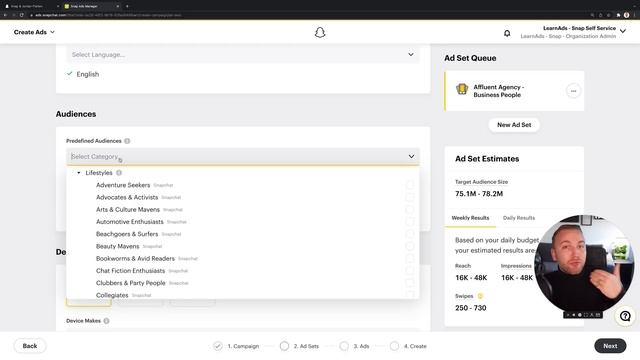Open the LearnAds account dropdown
This screenshot has height=360, width=640.
click(623, 31)
